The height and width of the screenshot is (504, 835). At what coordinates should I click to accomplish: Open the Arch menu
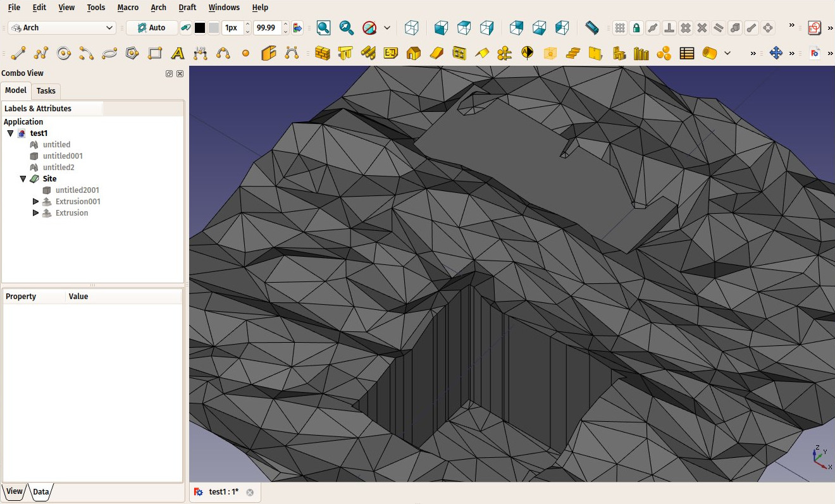point(158,8)
